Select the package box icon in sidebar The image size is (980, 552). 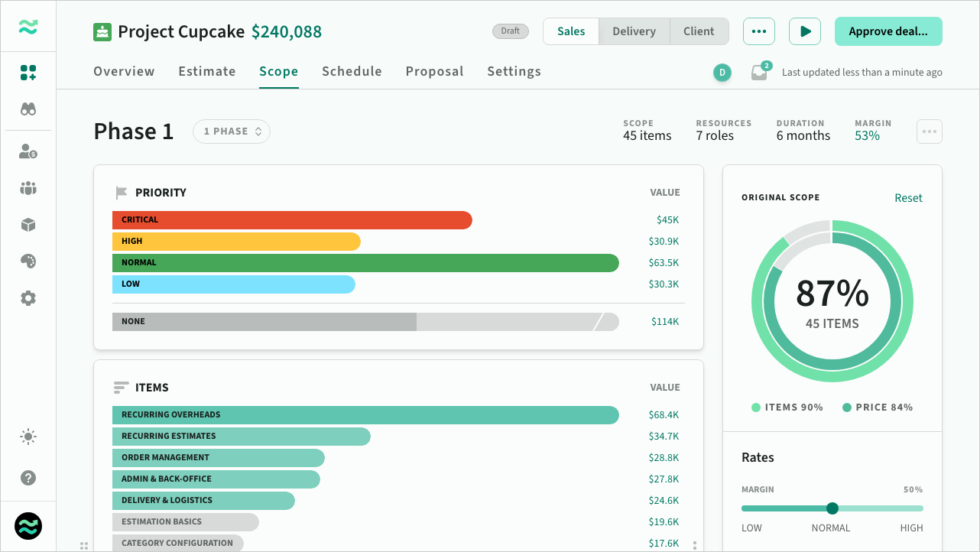coord(28,225)
